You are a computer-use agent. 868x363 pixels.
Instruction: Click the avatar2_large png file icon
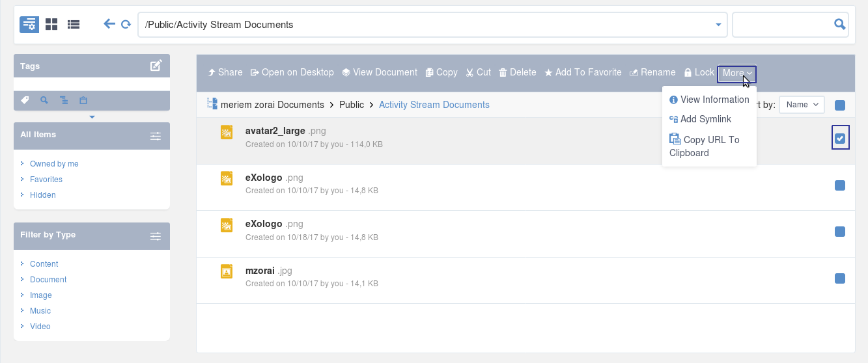(227, 132)
